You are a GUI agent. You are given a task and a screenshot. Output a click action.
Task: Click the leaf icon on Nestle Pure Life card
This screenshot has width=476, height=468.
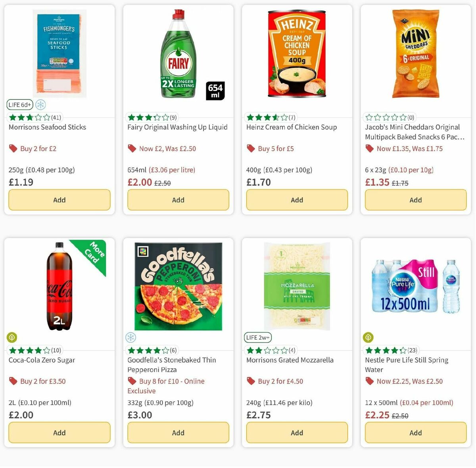(x=369, y=337)
